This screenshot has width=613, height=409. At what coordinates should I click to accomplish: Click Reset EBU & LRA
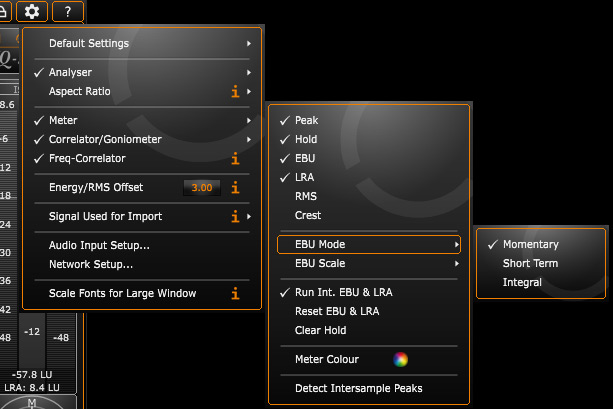(x=337, y=311)
